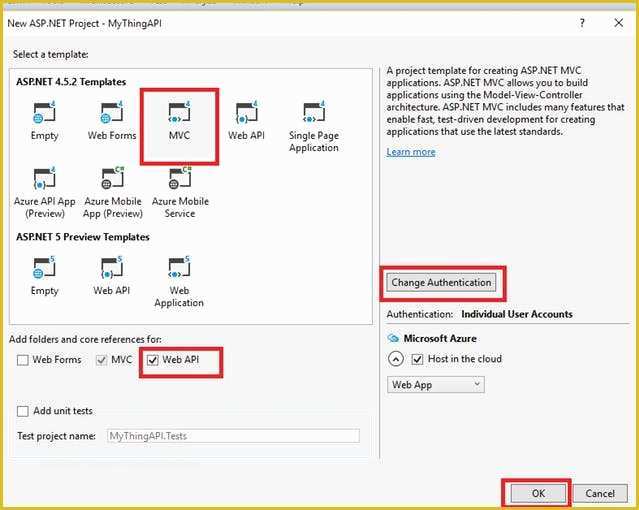639x510 pixels.
Task: Uncheck Host in the cloud
Action: [x=417, y=359]
